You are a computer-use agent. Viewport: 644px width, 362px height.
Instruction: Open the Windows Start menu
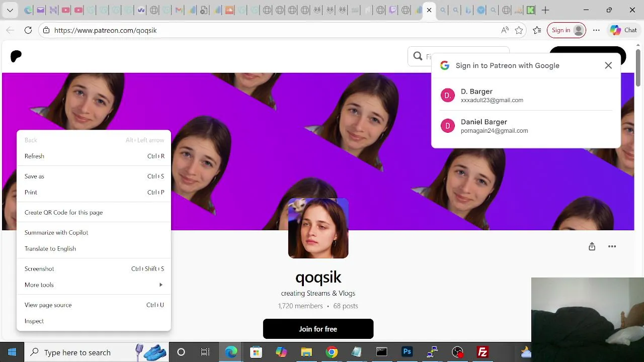click(12, 352)
